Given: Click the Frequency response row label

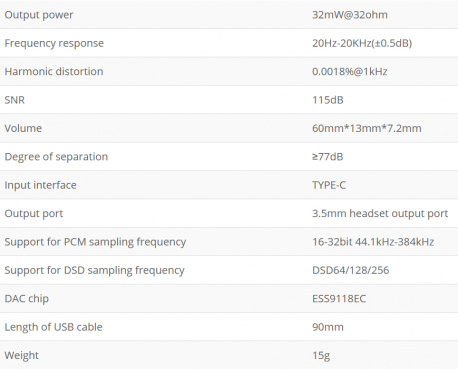Looking at the screenshot, I should pyautogui.click(x=54, y=43).
